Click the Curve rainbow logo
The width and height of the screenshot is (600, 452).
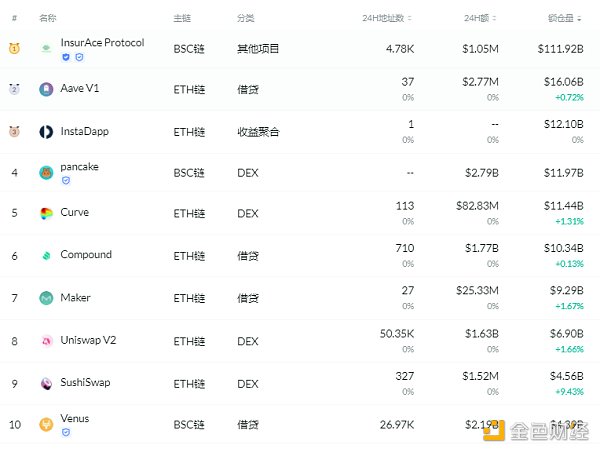46,213
